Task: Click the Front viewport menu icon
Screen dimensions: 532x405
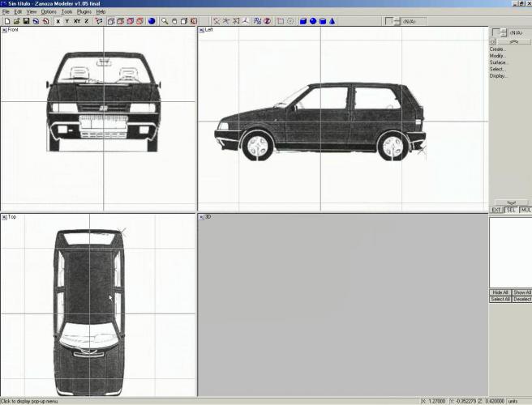Action: 4,30
